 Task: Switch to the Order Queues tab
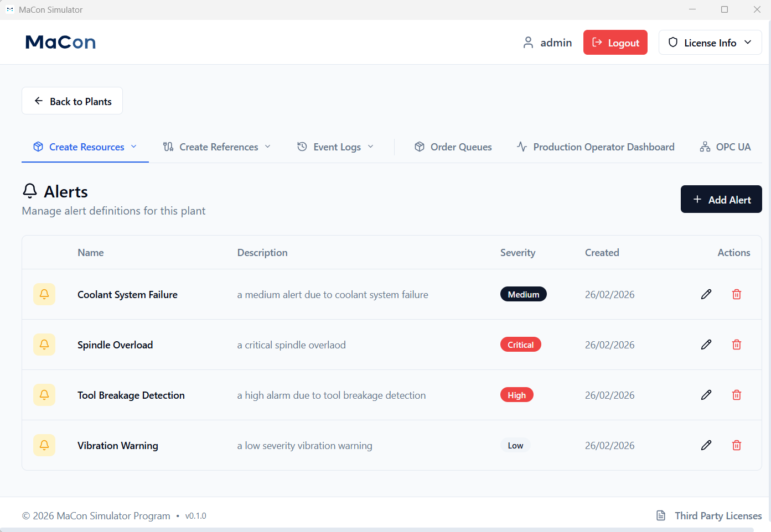(x=453, y=147)
